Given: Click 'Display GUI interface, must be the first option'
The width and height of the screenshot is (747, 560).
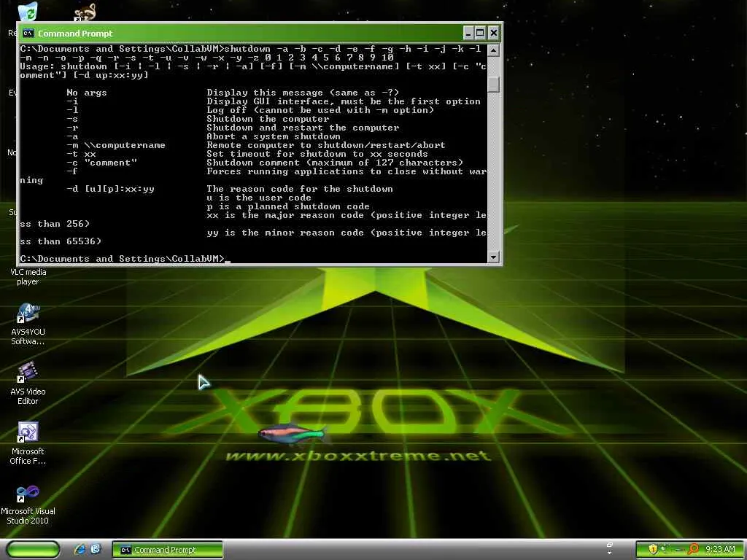Looking at the screenshot, I should pos(344,101).
